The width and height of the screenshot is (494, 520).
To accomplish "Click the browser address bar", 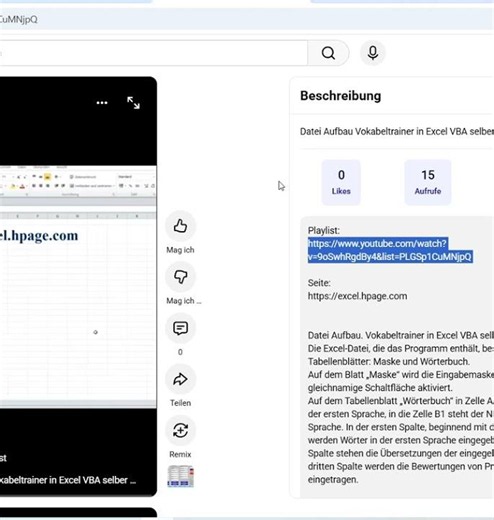I will 247,19.
